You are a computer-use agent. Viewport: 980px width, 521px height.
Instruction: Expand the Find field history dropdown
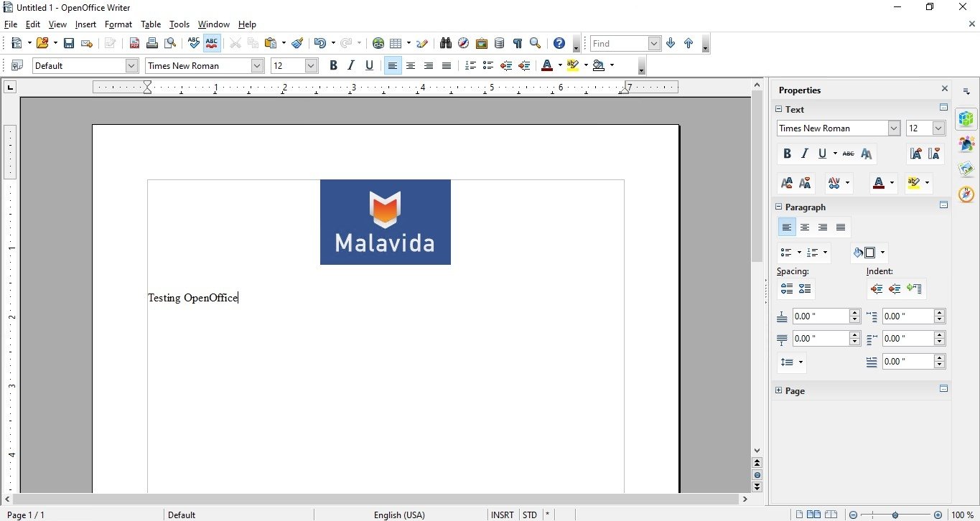654,43
